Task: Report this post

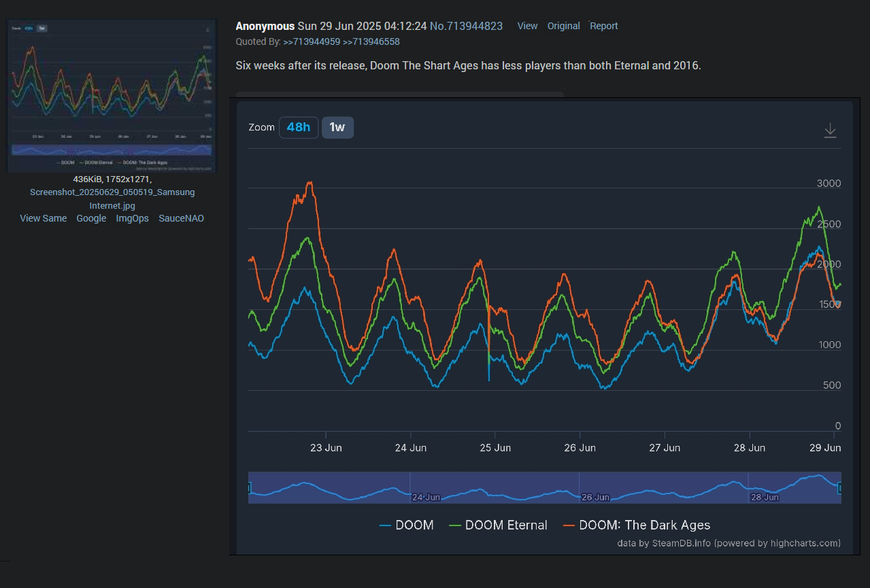Action: [604, 26]
